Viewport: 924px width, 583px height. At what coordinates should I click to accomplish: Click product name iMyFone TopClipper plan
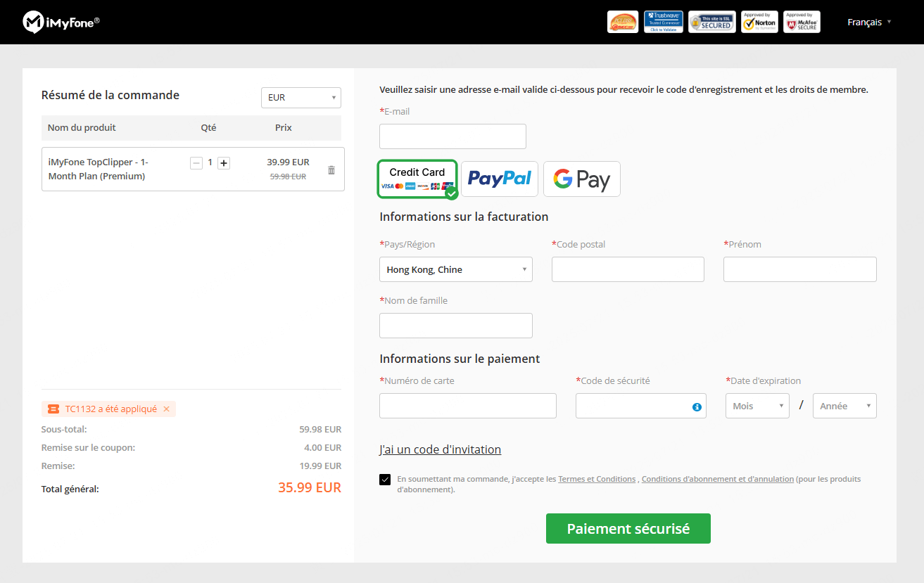pyautogui.click(x=99, y=169)
